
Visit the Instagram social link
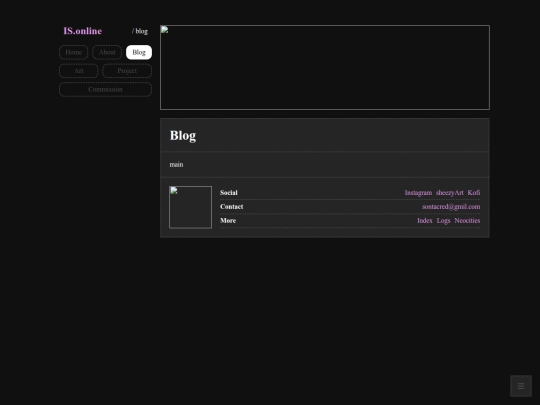click(418, 193)
